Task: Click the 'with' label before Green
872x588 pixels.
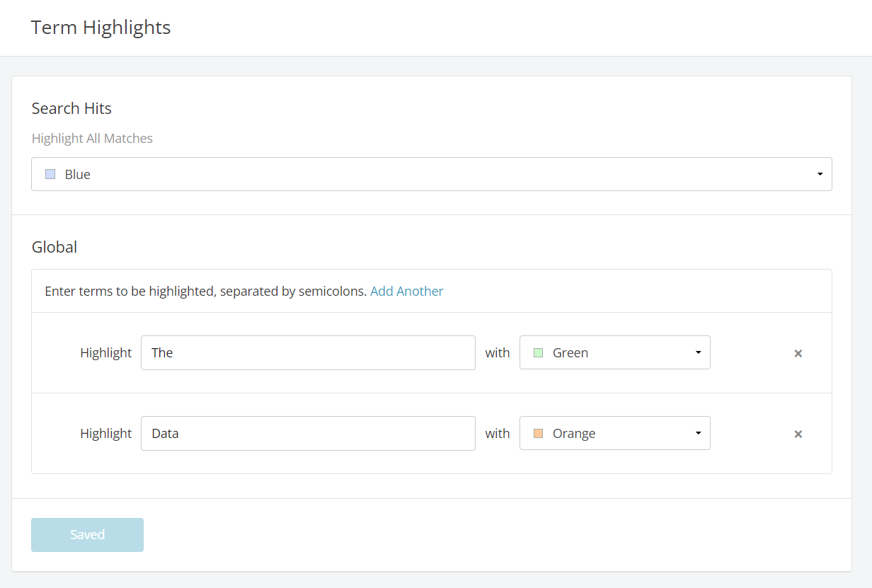Action: pyautogui.click(x=498, y=352)
